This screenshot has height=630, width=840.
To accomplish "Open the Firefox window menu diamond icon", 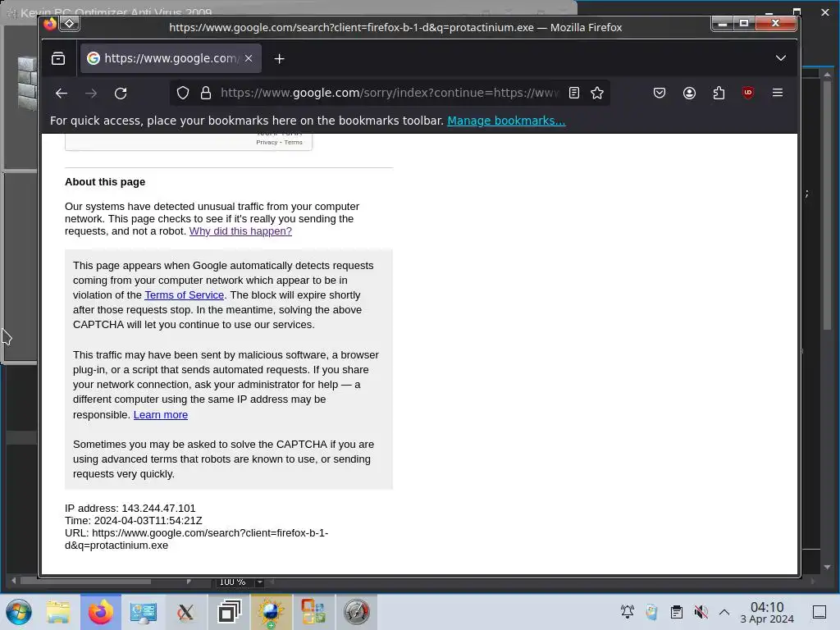I will pyautogui.click(x=70, y=23).
